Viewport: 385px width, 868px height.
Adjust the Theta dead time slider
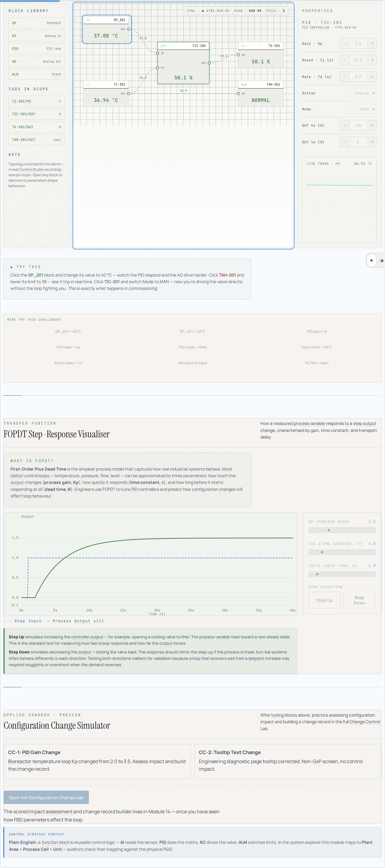point(342,574)
